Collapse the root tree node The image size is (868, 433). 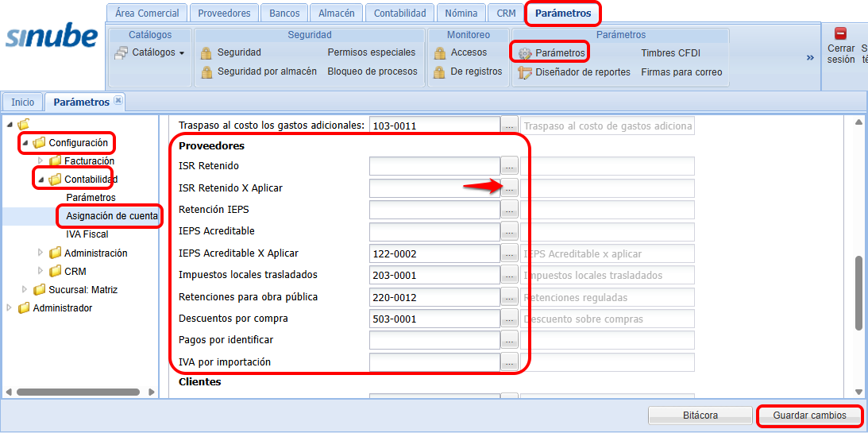(10, 125)
